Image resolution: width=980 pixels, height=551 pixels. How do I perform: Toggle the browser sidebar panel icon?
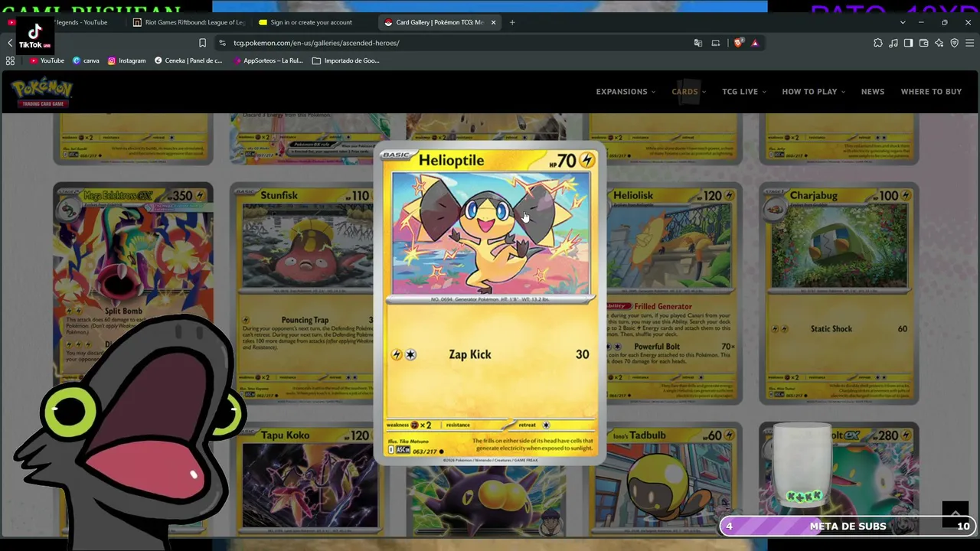908,43
